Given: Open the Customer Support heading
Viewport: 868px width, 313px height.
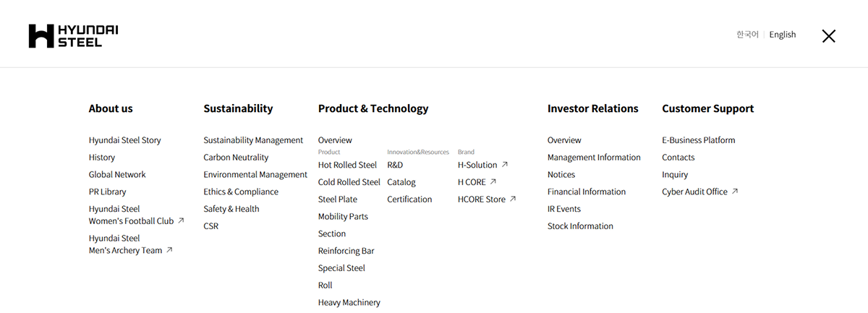Looking at the screenshot, I should coord(708,108).
